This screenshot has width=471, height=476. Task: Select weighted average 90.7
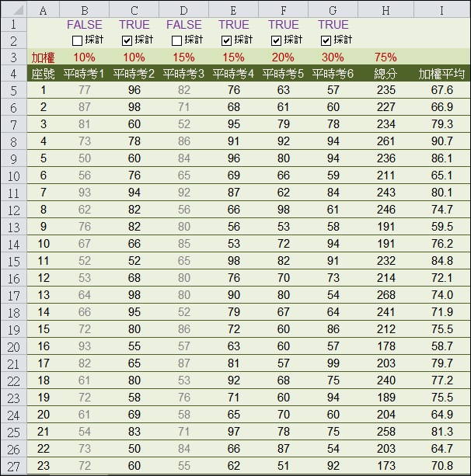point(441,141)
